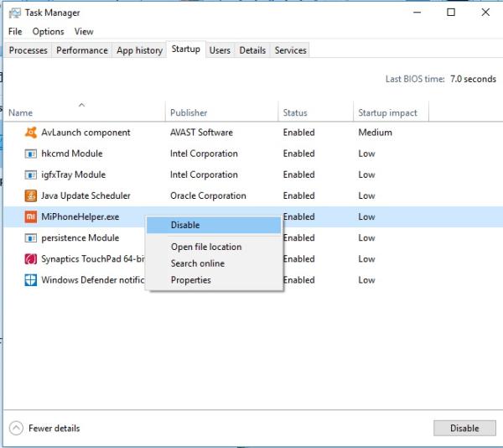Choose Search online from context menu

coord(198,263)
